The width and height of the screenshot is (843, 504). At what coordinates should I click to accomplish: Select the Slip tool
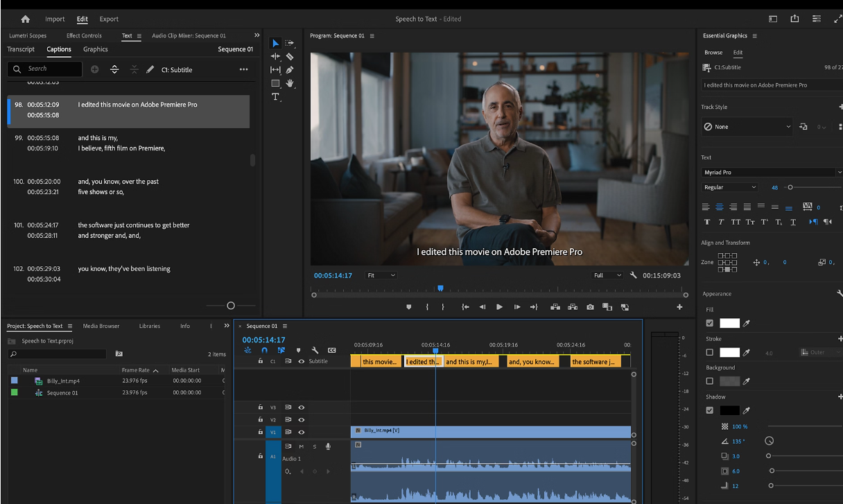pos(275,70)
